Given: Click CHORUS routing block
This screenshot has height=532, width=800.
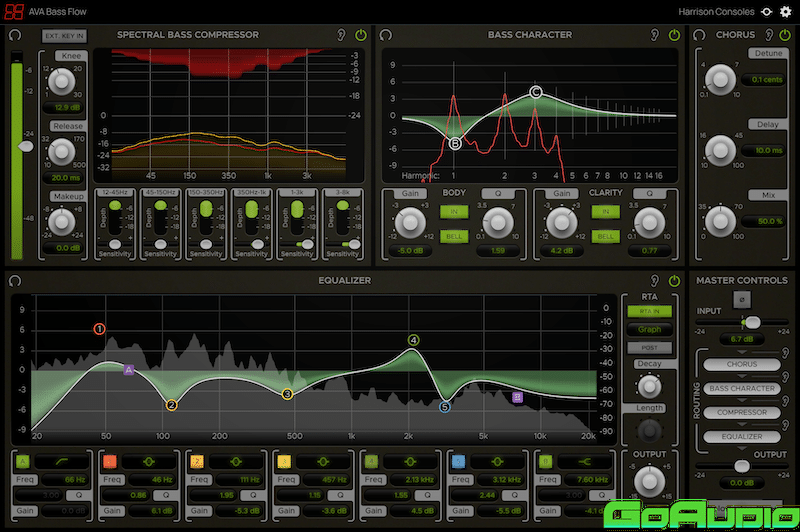Looking at the screenshot, I should [x=742, y=364].
